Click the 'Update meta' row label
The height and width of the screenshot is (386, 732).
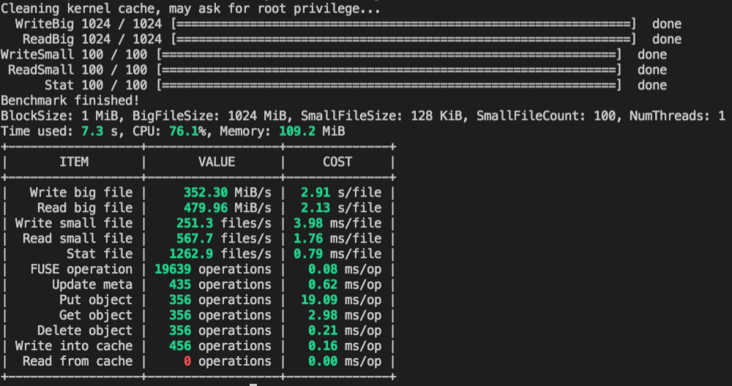pos(92,285)
